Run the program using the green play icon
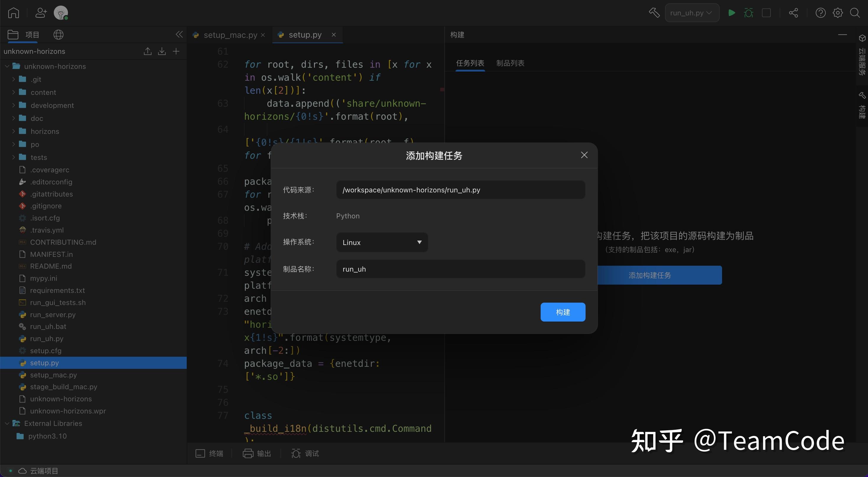The width and height of the screenshot is (868, 477). tap(732, 13)
